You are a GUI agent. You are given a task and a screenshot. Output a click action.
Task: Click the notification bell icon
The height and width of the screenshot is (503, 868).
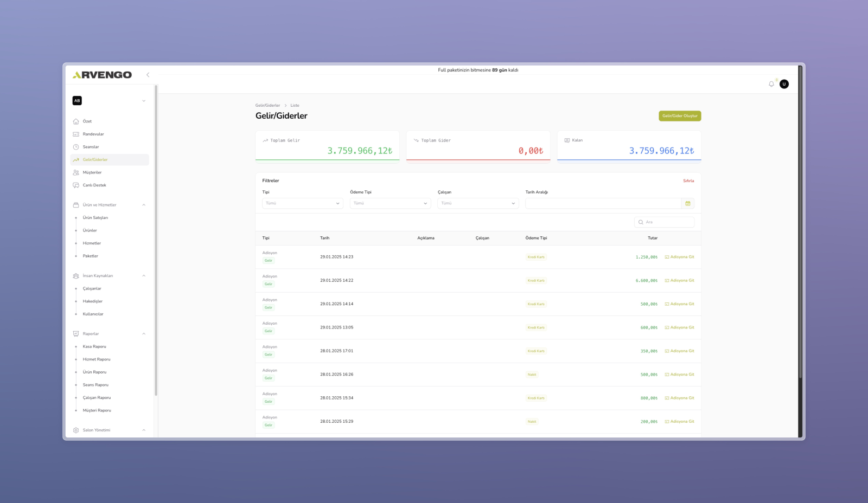tap(771, 84)
